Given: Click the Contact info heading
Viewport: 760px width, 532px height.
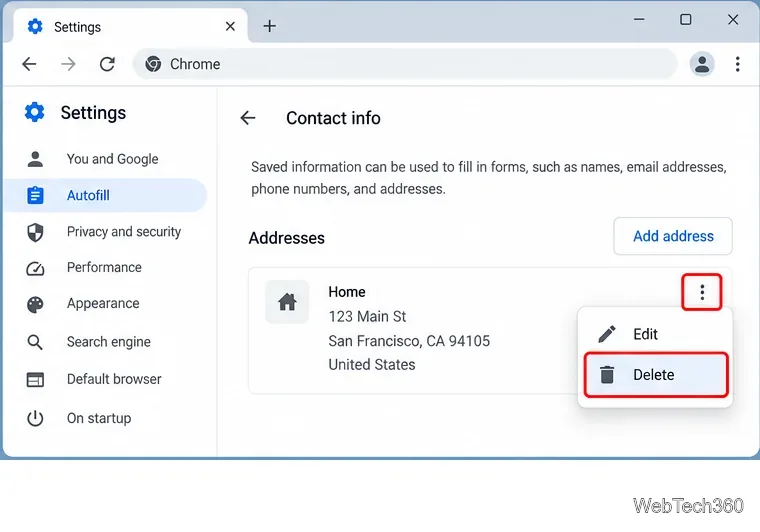Looking at the screenshot, I should click(333, 118).
